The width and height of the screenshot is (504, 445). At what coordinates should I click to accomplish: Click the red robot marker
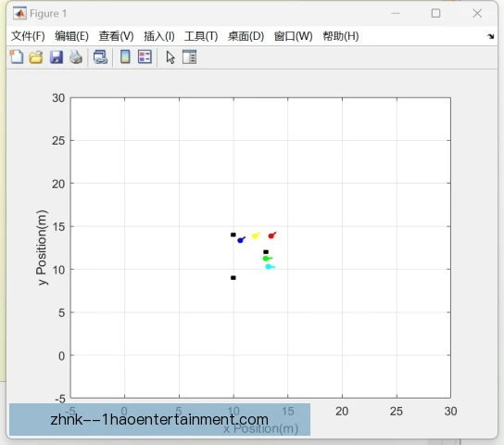(x=271, y=235)
